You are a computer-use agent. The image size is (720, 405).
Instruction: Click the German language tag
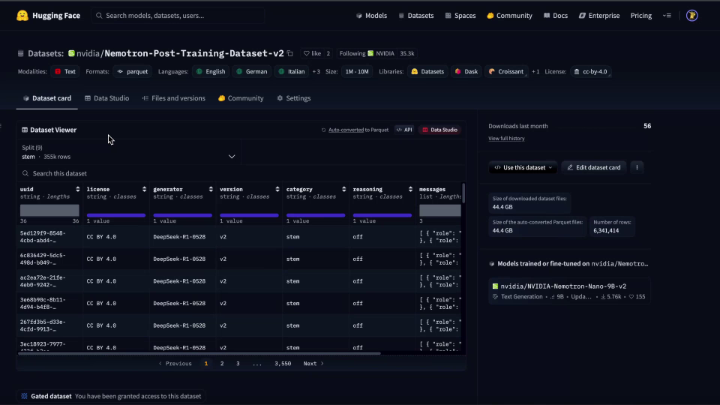click(x=252, y=72)
